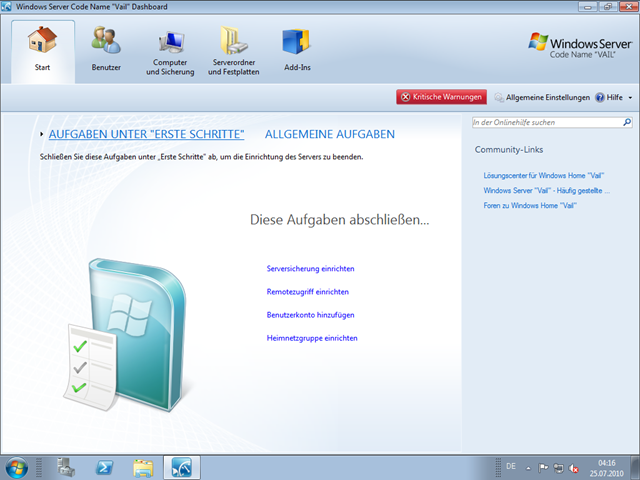Click the folder and drive icon
The image size is (640, 480).
coord(234,40)
